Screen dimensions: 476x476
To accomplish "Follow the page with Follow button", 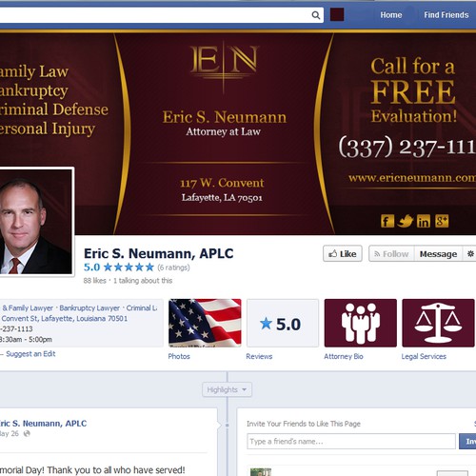I will pyautogui.click(x=391, y=254).
